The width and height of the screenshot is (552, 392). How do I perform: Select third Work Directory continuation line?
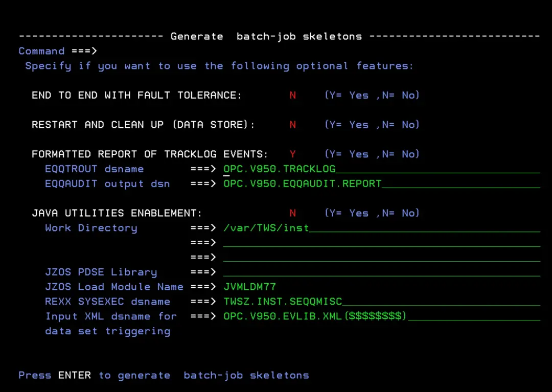[382, 258]
